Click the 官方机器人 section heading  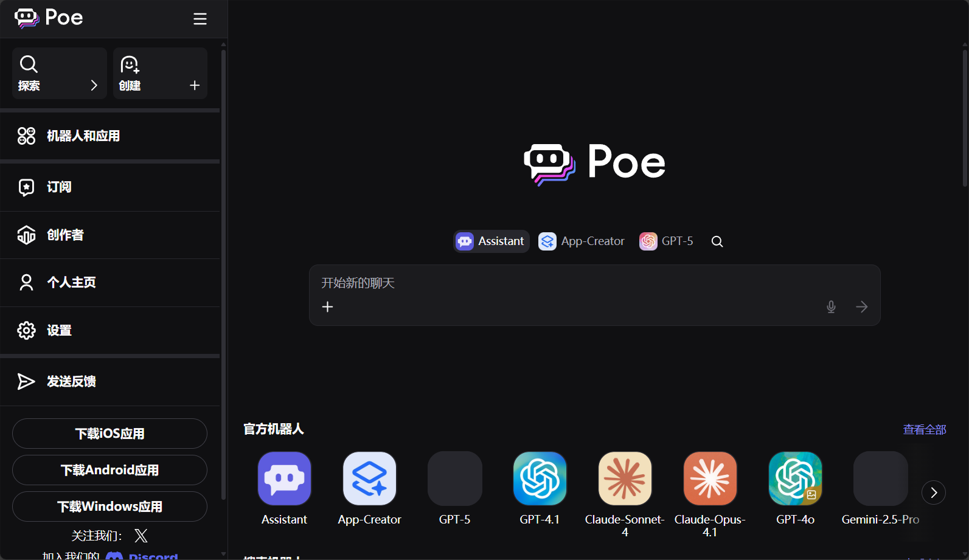[274, 429]
